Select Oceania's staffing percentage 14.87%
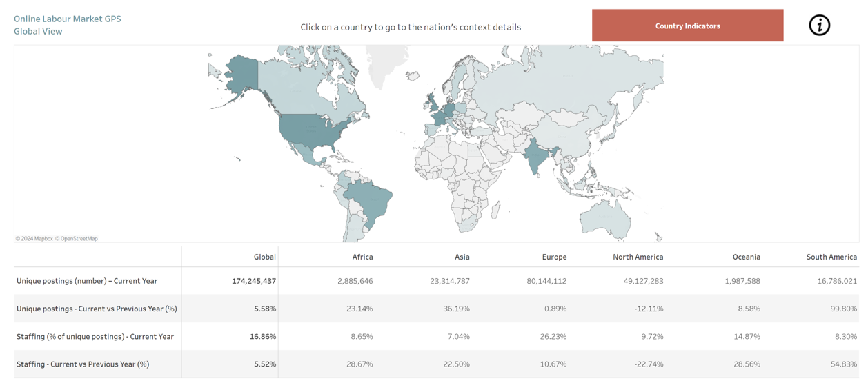Screen dimensions: 868x381 click(747, 336)
